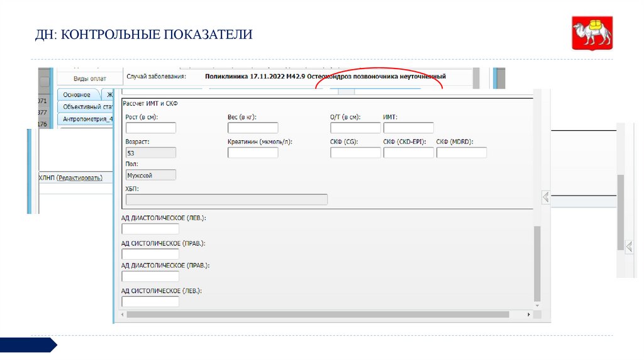The width and height of the screenshot is (644, 361).
Task: Select the Креатинин (мкмоль/л) field
Action: click(252, 152)
